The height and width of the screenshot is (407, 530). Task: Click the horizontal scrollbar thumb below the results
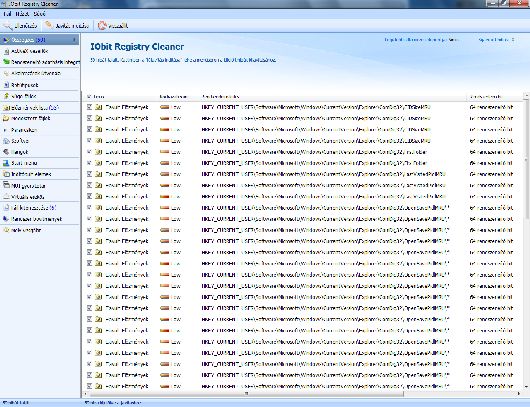point(246,393)
